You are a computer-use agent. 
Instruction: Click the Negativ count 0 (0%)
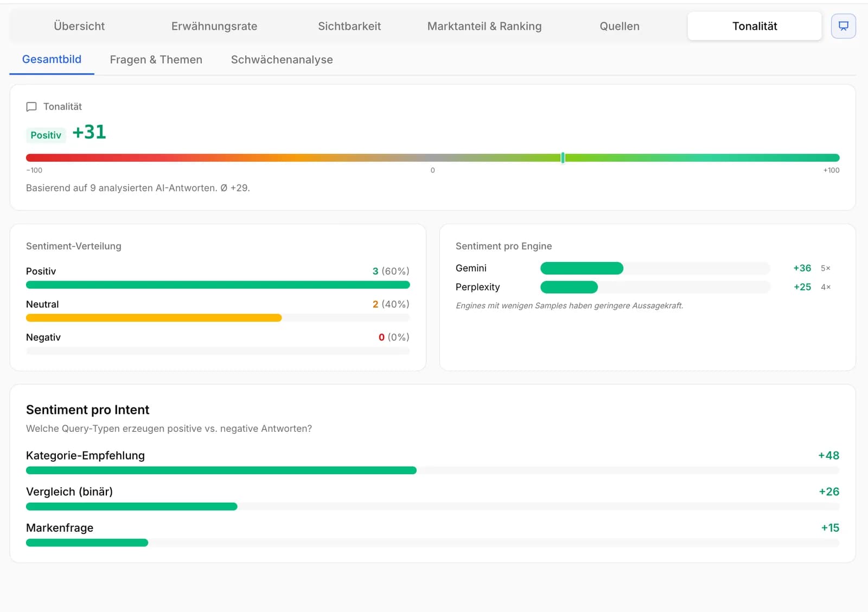[394, 337]
